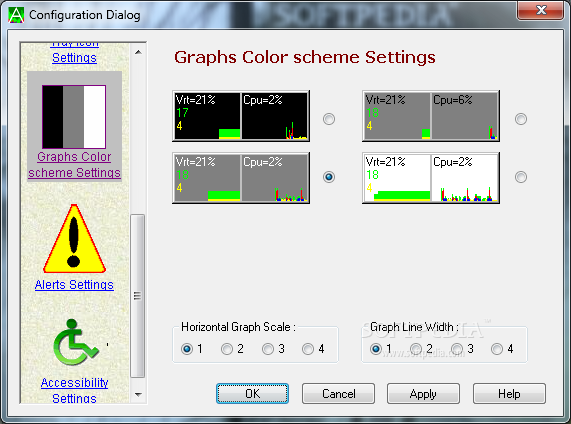Set Horizontal Graph Scale to 4

pyautogui.click(x=308, y=349)
